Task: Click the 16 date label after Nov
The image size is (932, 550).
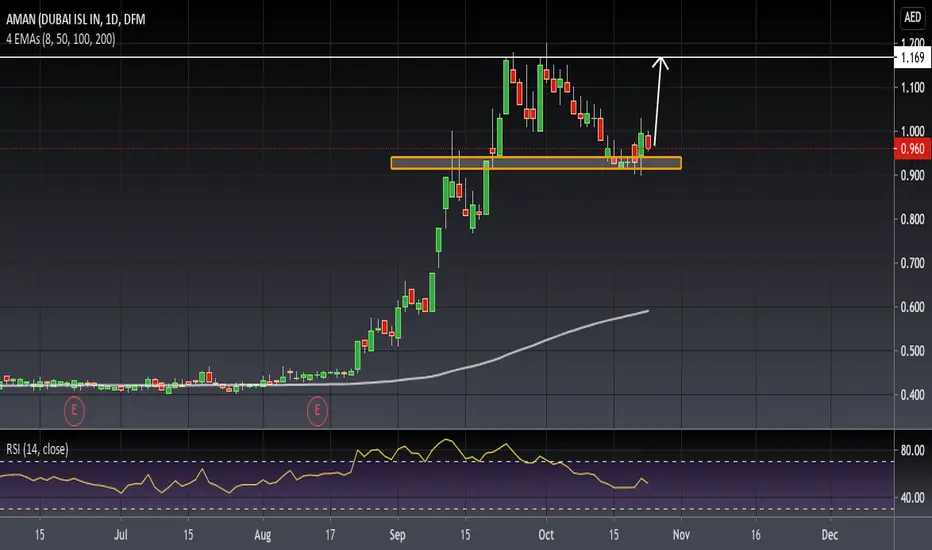Action: pos(755,535)
